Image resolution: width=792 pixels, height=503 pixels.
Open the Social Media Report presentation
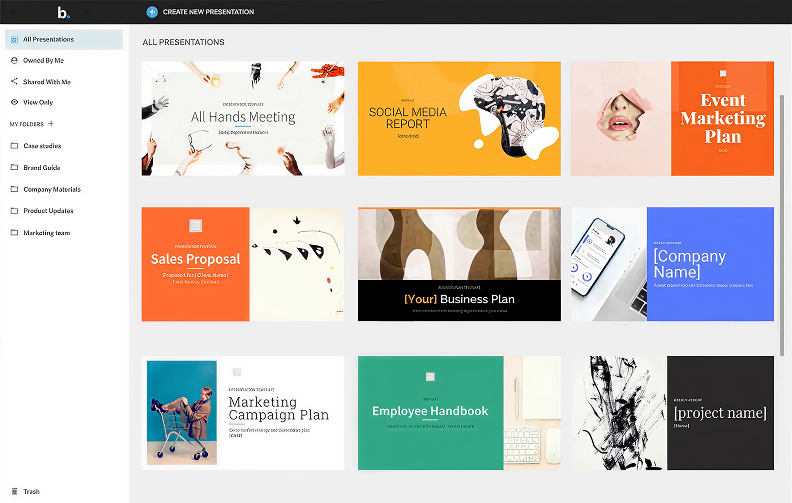(459, 119)
